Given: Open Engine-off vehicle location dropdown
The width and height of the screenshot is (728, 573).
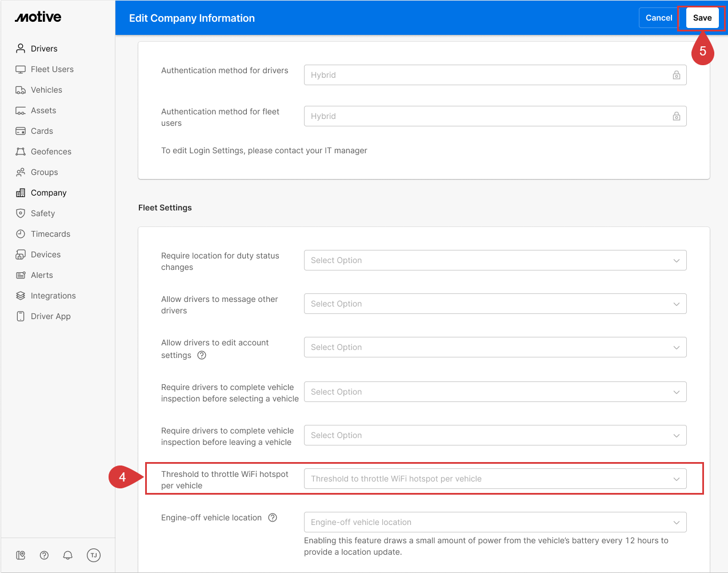Looking at the screenshot, I should coord(495,522).
